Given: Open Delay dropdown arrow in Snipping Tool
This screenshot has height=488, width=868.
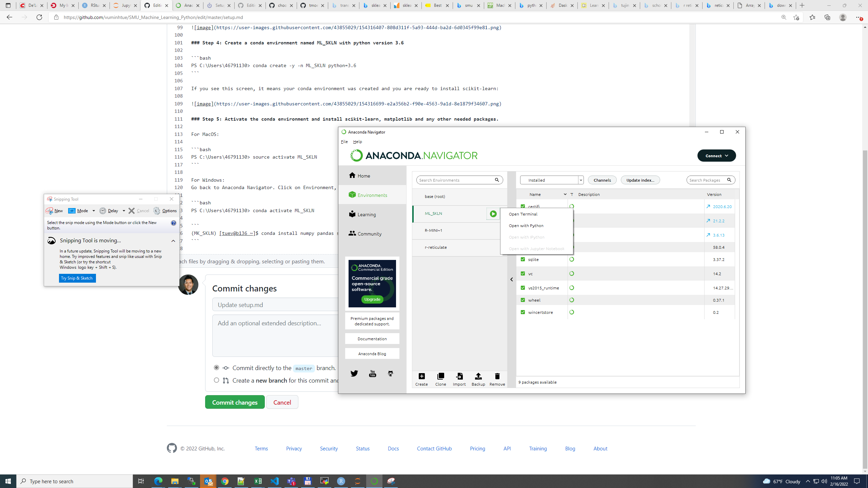Looking at the screenshot, I should [124, 211].
